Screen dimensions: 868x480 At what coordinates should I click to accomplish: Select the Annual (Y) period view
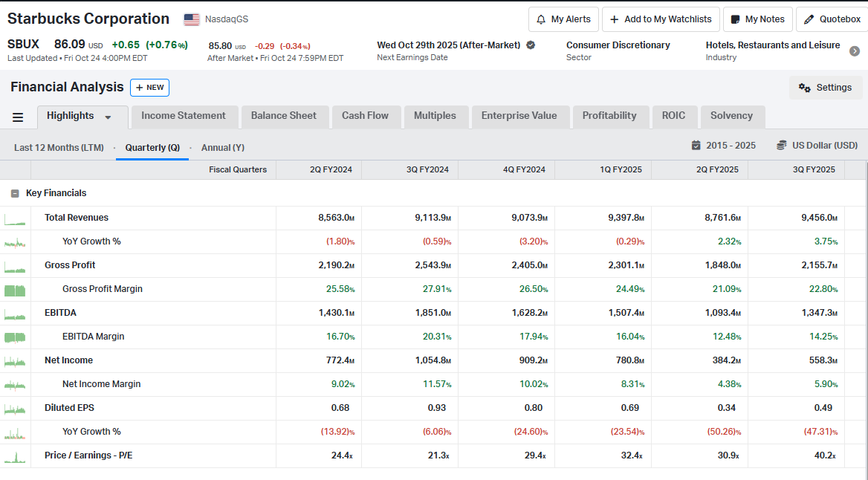(222, 147)
